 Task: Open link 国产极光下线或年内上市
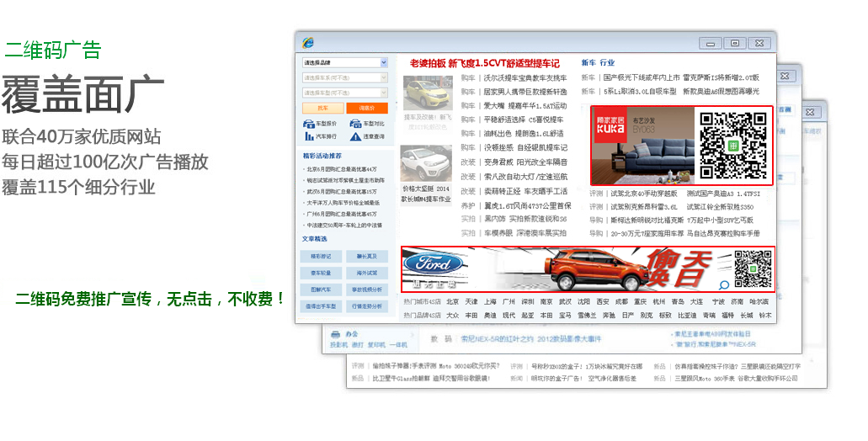click(x=642, y=77)
